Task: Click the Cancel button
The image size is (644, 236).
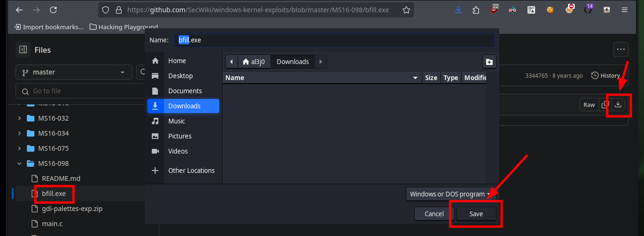Action: pyautogui.click(x=434, y=214)
